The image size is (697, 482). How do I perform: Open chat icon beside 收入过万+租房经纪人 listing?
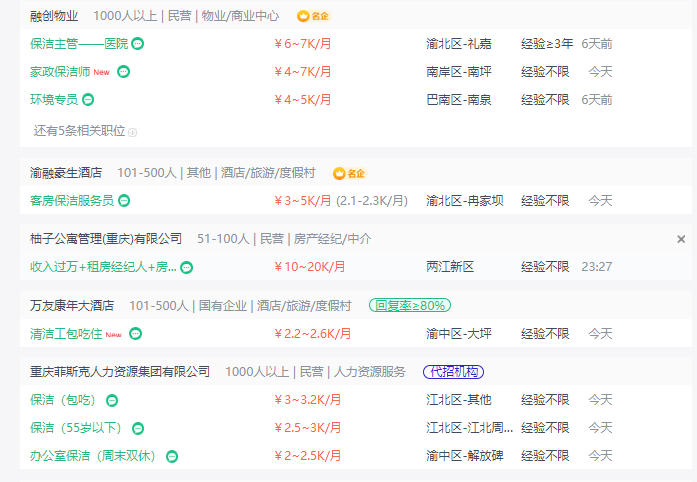(186, 268)
